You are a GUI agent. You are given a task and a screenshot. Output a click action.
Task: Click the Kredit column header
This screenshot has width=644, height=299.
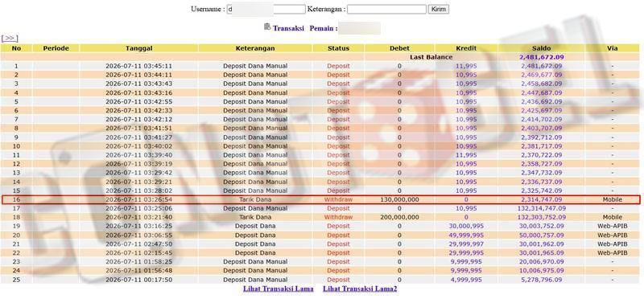tap(466, 48)
